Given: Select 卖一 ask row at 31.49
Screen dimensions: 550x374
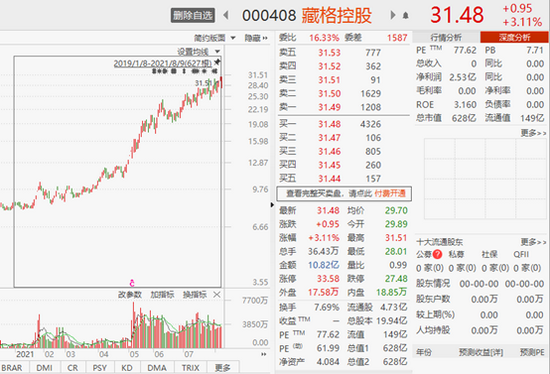Looking at the screenshot, I should [344, 107].
